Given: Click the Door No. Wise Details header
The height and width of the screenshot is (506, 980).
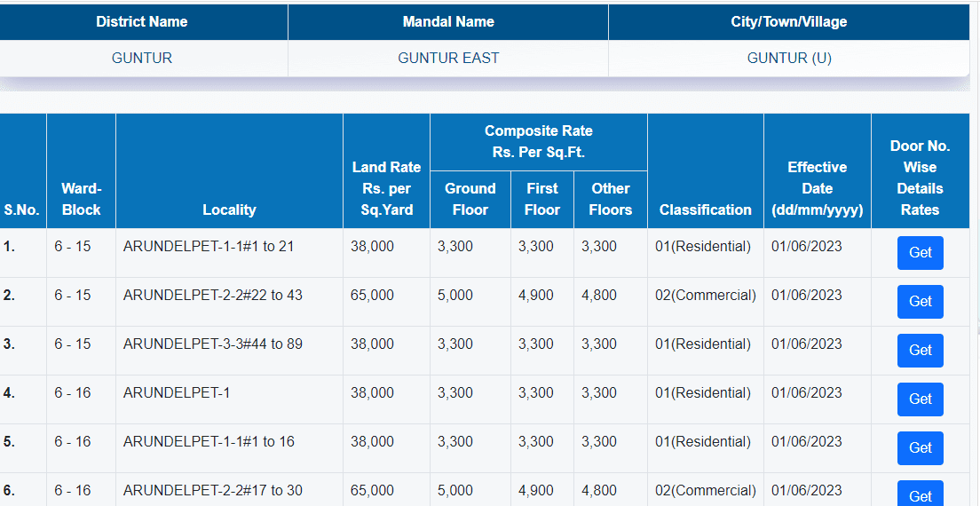Looking at the screenshot, I should (920, 178).
